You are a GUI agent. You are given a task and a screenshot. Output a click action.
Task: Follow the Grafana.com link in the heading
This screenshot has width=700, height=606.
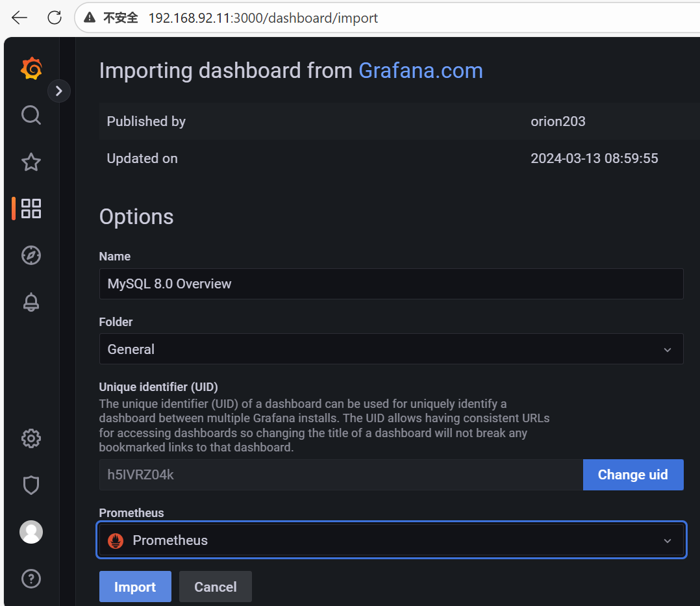pyautogui.click(x=421, y=71)
